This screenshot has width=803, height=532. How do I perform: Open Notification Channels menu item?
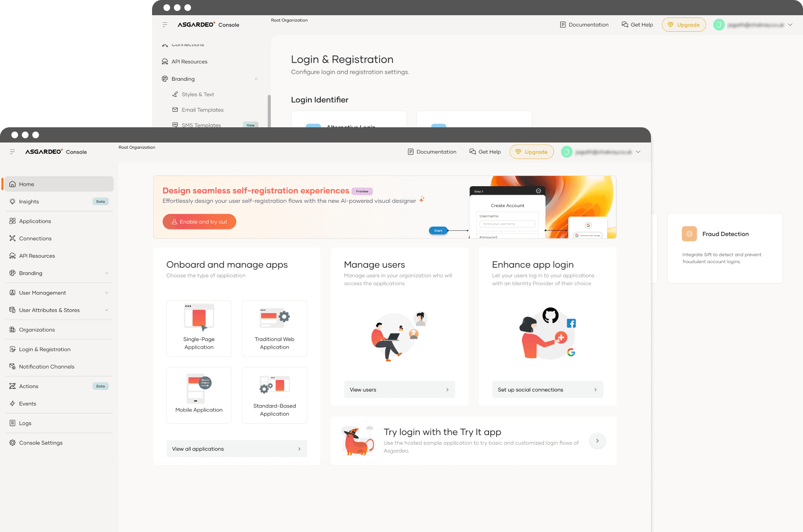click(47, 367)
